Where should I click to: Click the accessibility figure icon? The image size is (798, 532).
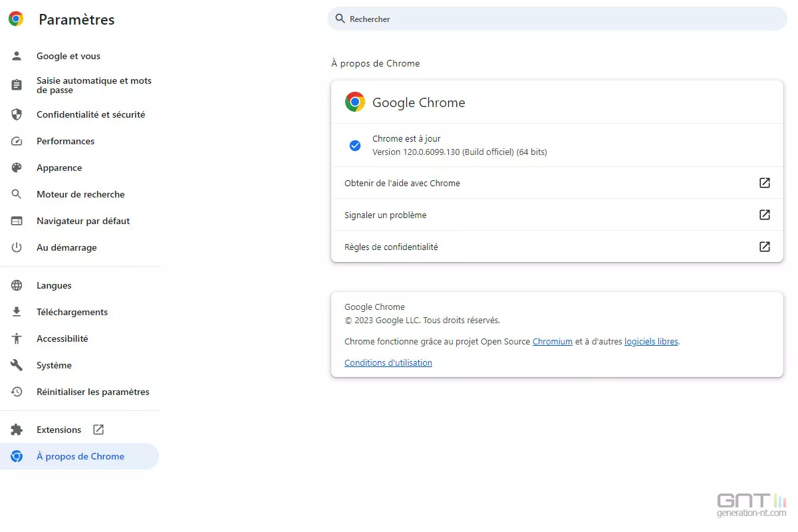click(x=17, y=338)
